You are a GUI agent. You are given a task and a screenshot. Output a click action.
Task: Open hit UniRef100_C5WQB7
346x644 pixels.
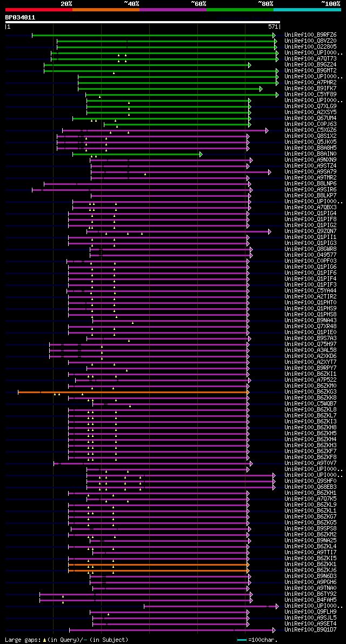pos(310,404)
